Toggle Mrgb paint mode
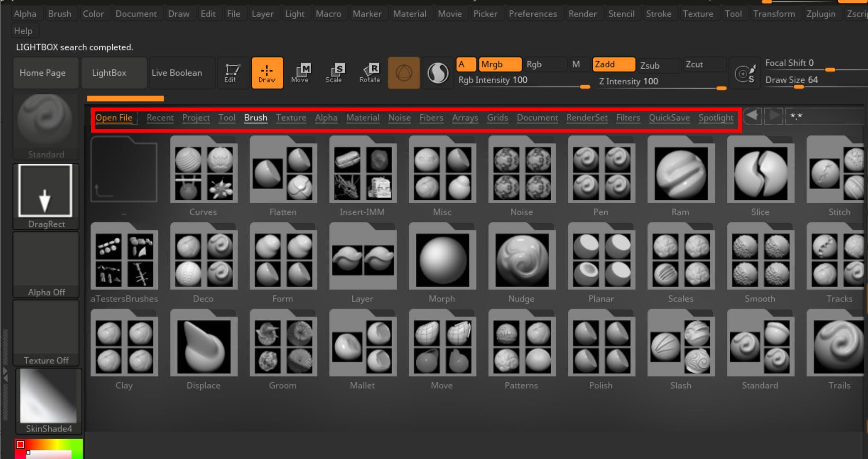Image resolution: width=868 pixels, height=459 pixels. click(500, 64)
